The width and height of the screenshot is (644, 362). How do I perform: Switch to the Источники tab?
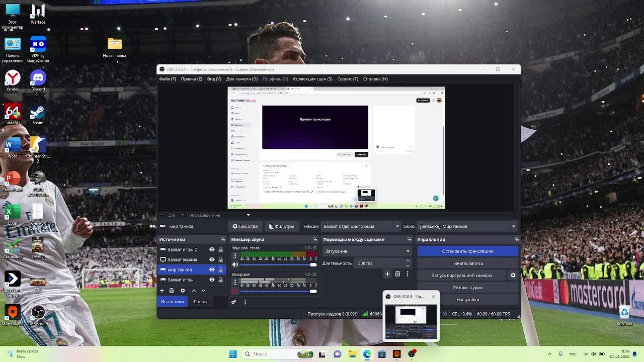[x=172, y=302]
